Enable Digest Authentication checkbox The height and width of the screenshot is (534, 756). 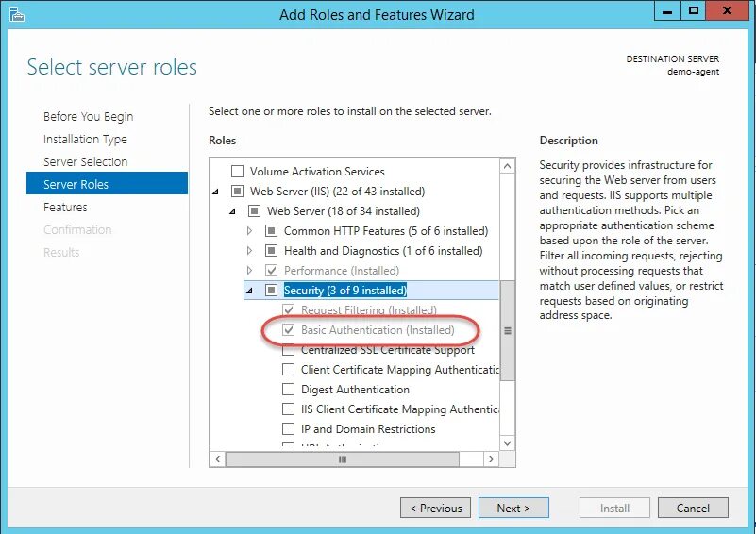pos(288,390)
